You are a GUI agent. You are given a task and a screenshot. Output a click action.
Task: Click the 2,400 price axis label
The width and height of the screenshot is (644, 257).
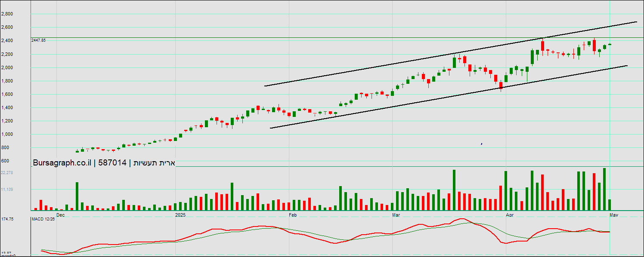(x=7, y=41)
